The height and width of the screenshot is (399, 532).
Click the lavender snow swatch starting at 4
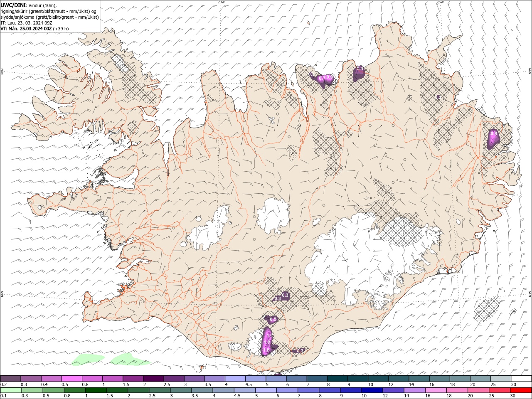click(234, 379)
